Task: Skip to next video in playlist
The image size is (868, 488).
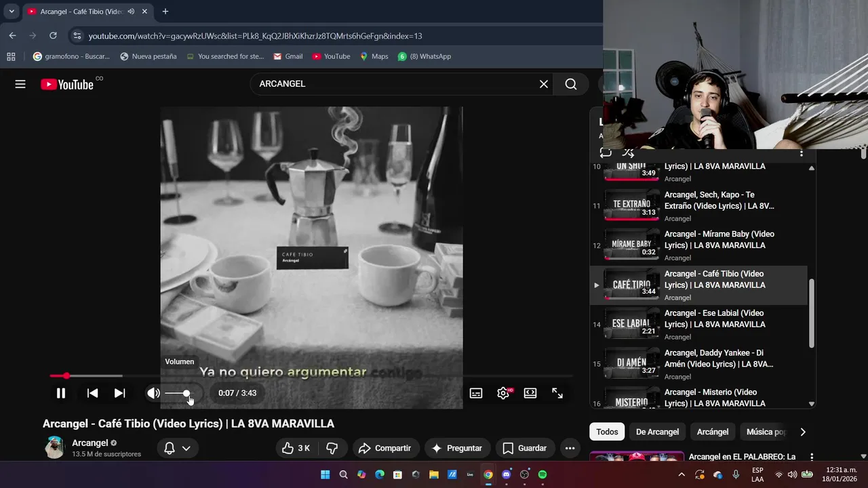Action: point(119,393)
